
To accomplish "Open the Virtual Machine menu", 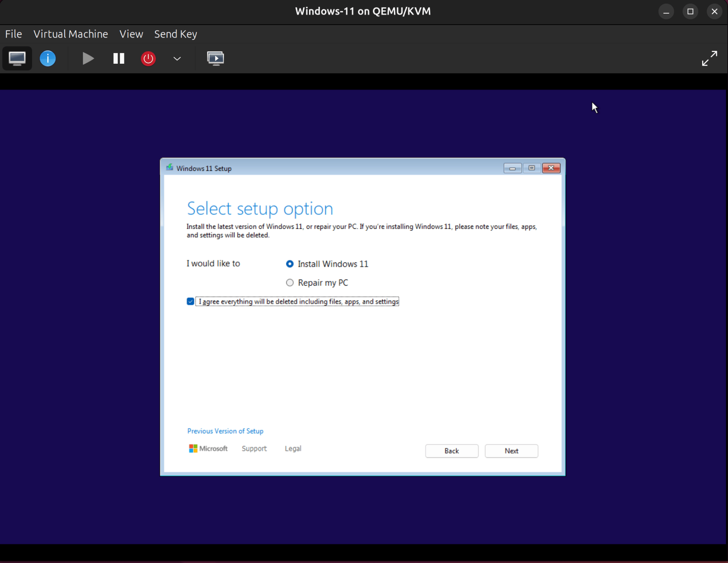I will [71, 34].
